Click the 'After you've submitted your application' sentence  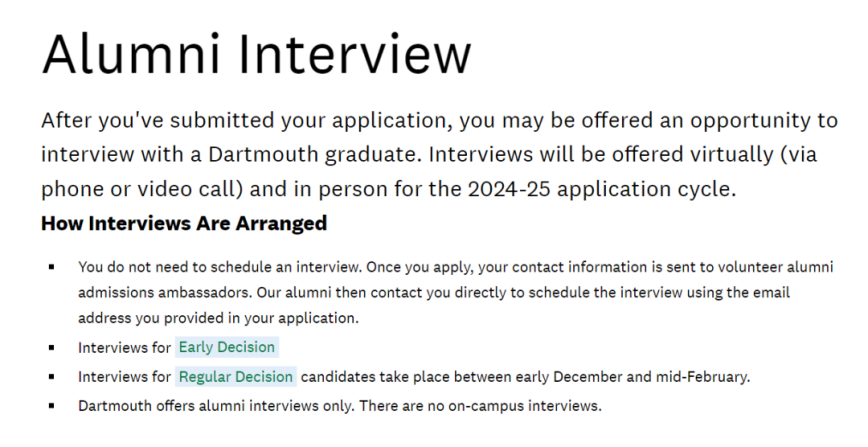pyautogui.click(x=247, y=121)
